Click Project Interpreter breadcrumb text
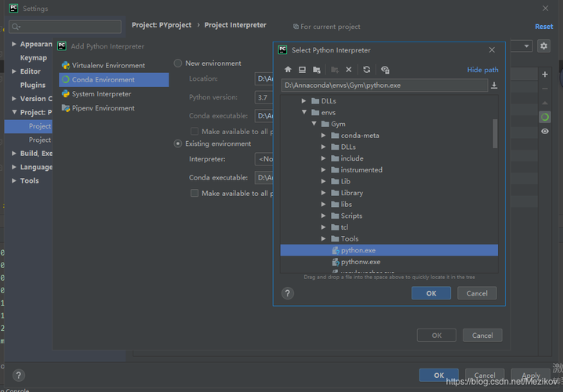Screen dimensions: 563x392 [235, 25]
